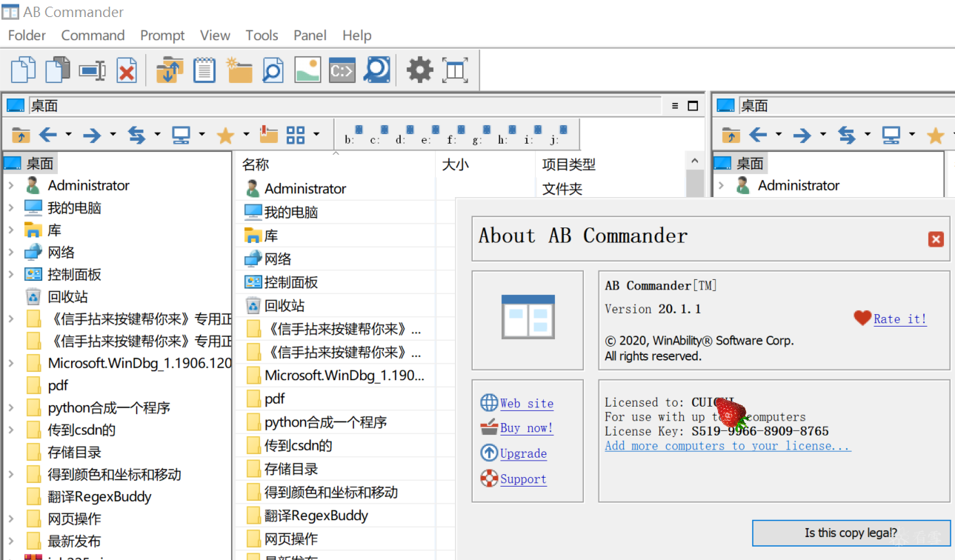Click the 'Upgrade' link
Viewport: 955px width, 560px height.
tap(523, 453)
